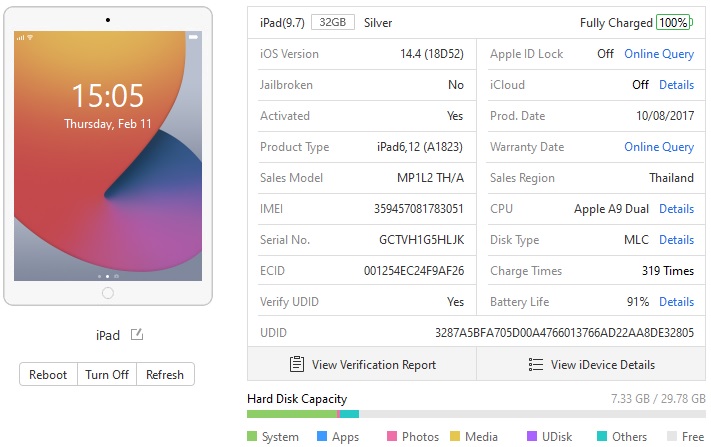
Task: Click the Product Type iPad6,12 (A1823)
Action: point(420,147)
